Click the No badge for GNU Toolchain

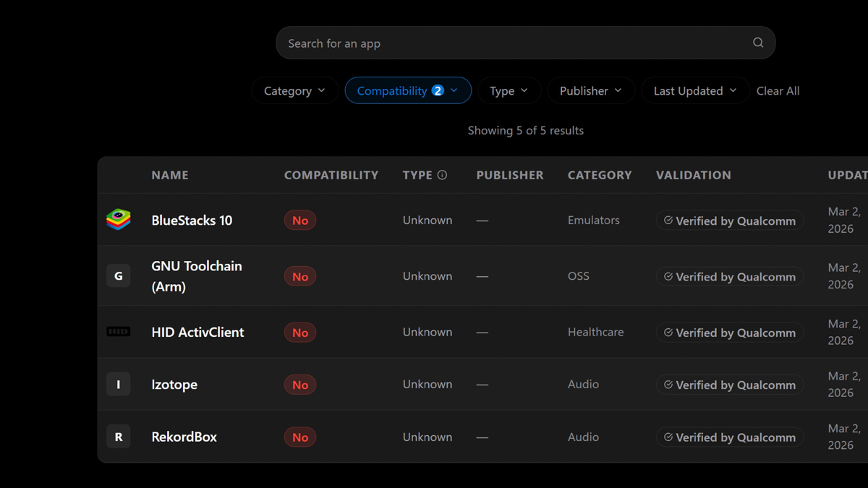pyautogui.click(x=300, y=276)
